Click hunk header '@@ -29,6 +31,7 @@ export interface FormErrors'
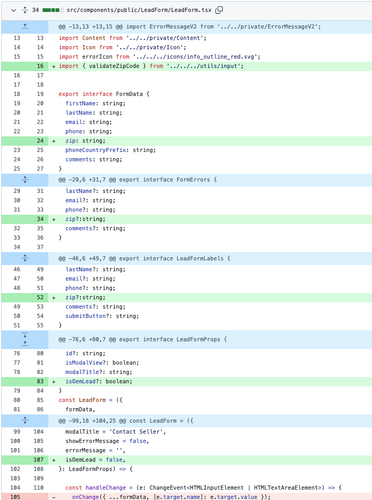372x500 pixels. 138,180
